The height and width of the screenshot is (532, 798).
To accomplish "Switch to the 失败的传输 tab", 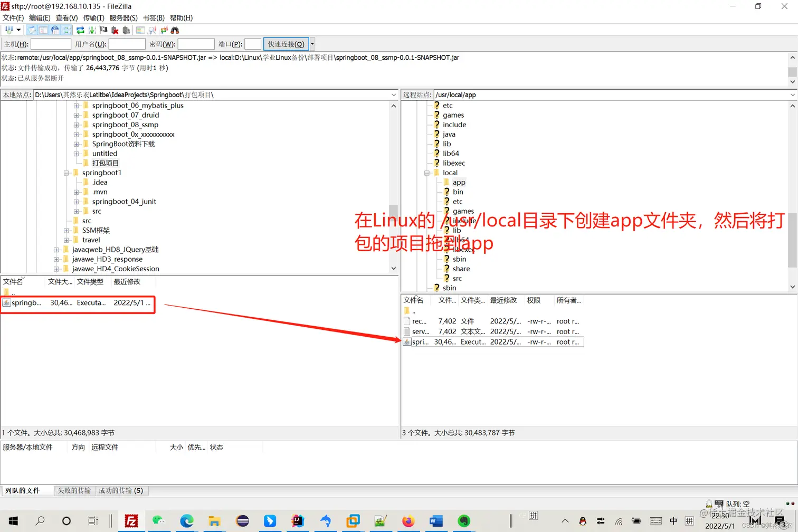I will pyautogui.click(x=74, y=490).
